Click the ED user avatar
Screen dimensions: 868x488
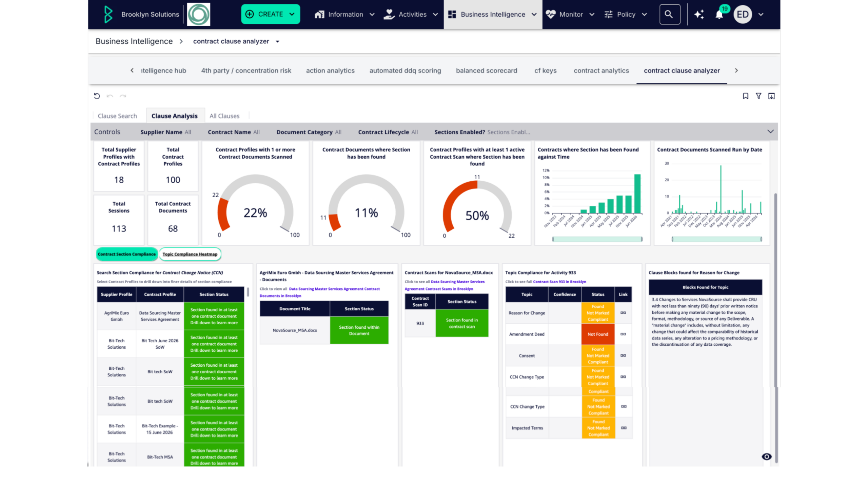(743, 14)
